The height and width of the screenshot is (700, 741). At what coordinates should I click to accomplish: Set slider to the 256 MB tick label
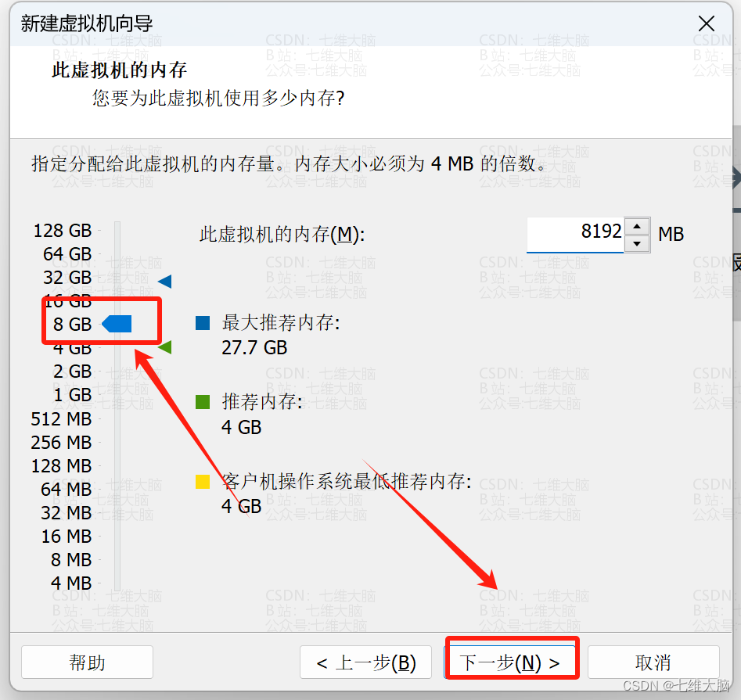click(62, 443)
